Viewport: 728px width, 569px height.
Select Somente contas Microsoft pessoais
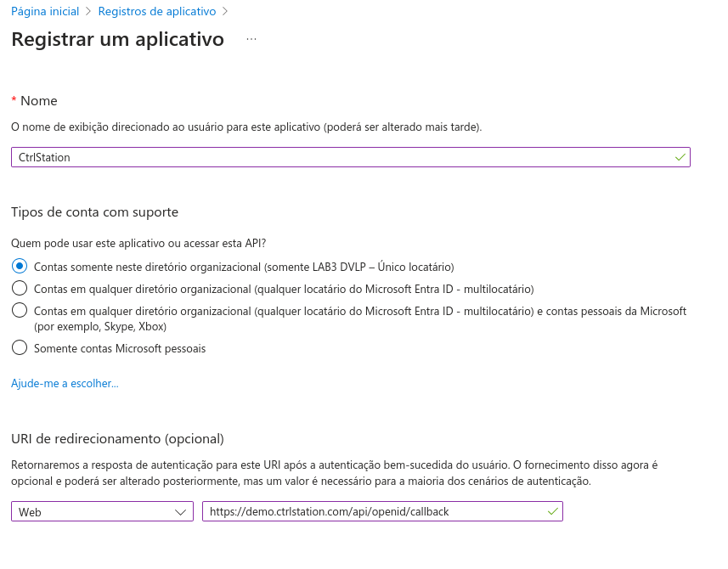[20, 348]
